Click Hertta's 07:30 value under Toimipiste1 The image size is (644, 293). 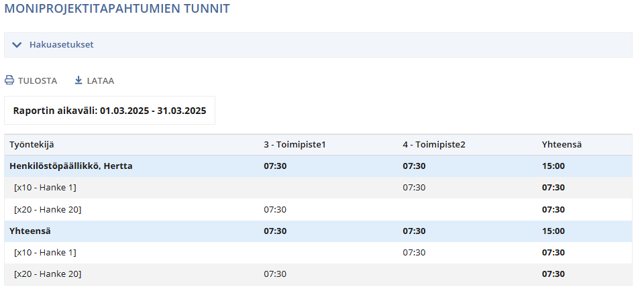275,166
